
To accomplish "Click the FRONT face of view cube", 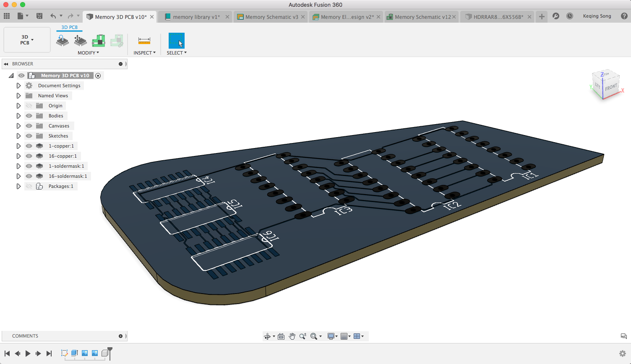I will pyautogui.click(x=611, y=87).
